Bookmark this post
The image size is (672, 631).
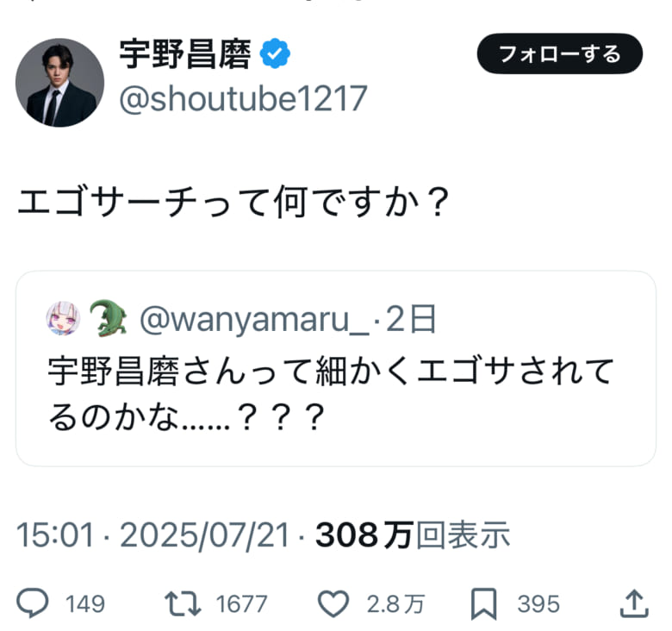point(484,603)
